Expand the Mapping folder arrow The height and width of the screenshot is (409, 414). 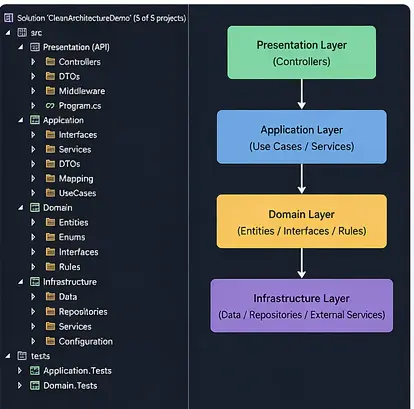point(33,178)
